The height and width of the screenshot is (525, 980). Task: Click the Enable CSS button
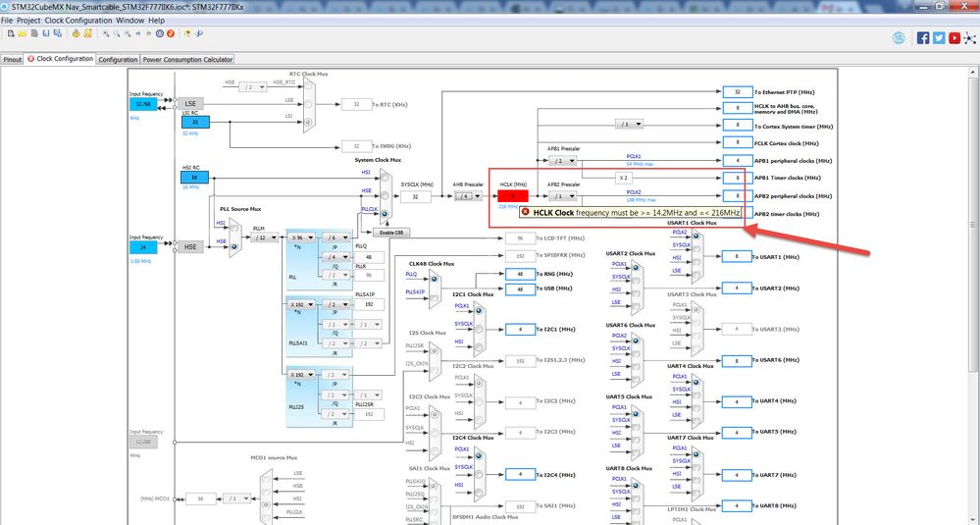pos(391,233)
